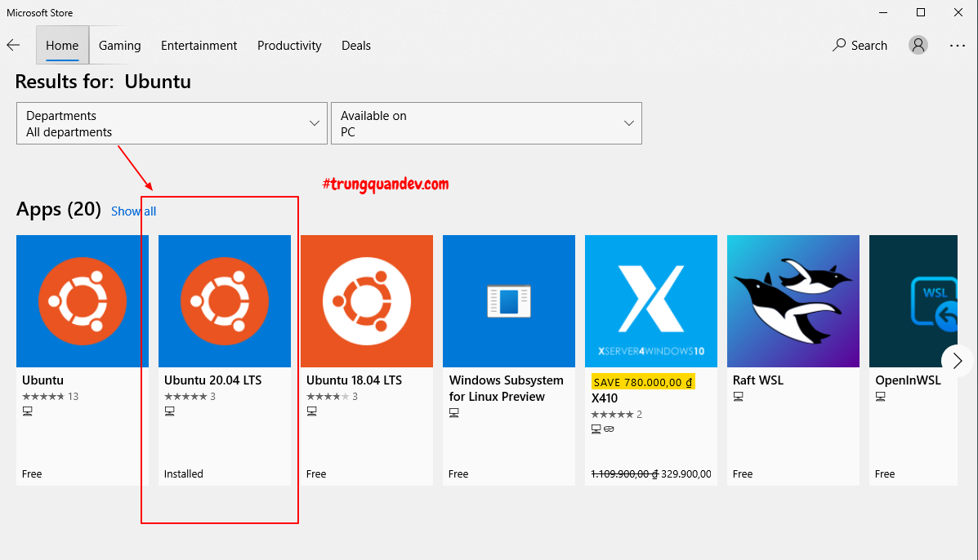Open the three-dot more options menu
The height and width of the screenshot is (560, 978).
click(x=958, y=46)
